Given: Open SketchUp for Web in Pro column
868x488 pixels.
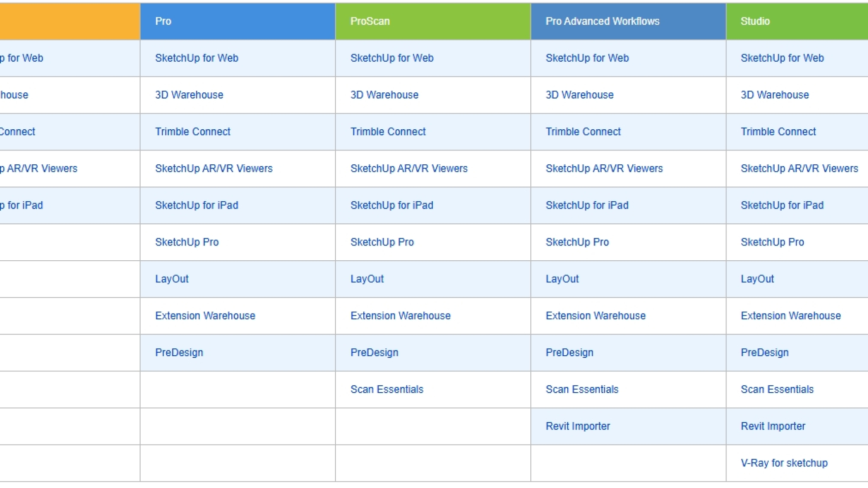Looking at the screenshot, I should pyautogui.click(x=197, y=58).
